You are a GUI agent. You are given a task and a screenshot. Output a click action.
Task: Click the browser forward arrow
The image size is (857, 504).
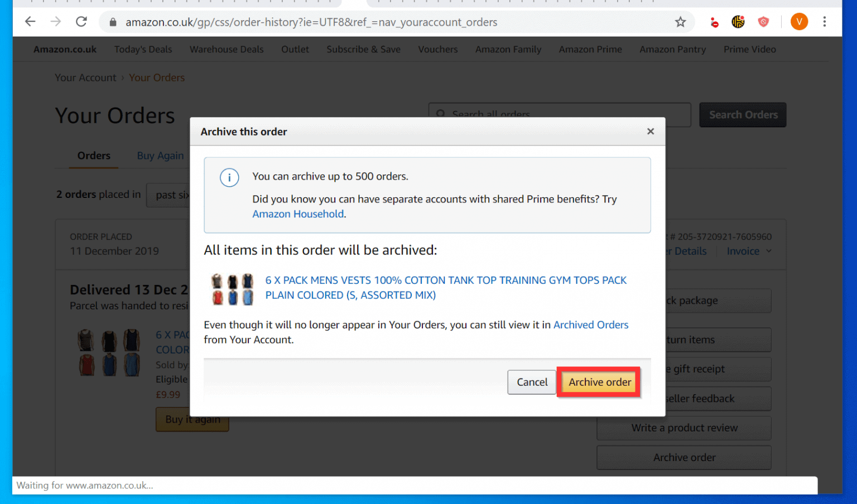click(x=55, y=22)
